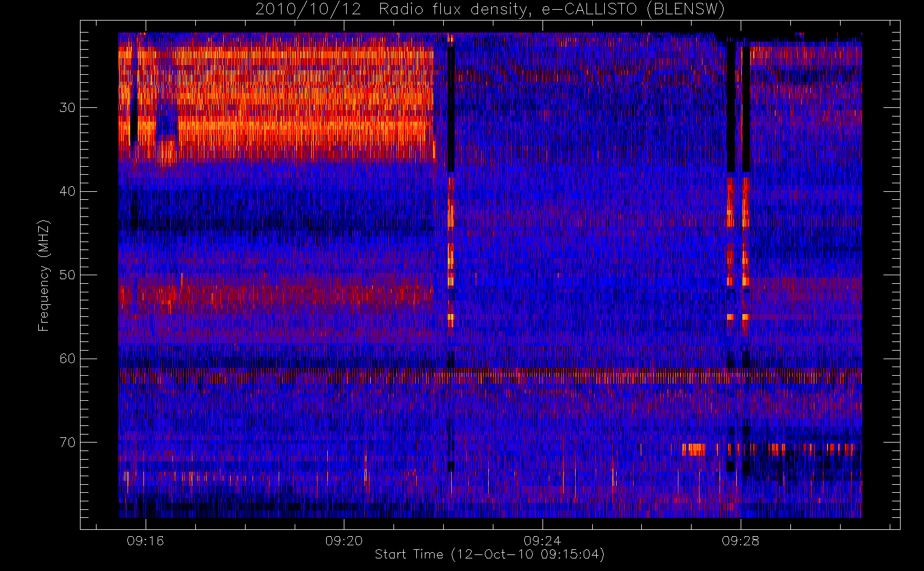924x571 pixels.
Task: Click the 50 MHz frequency tick label
Action: click(67, 275)
